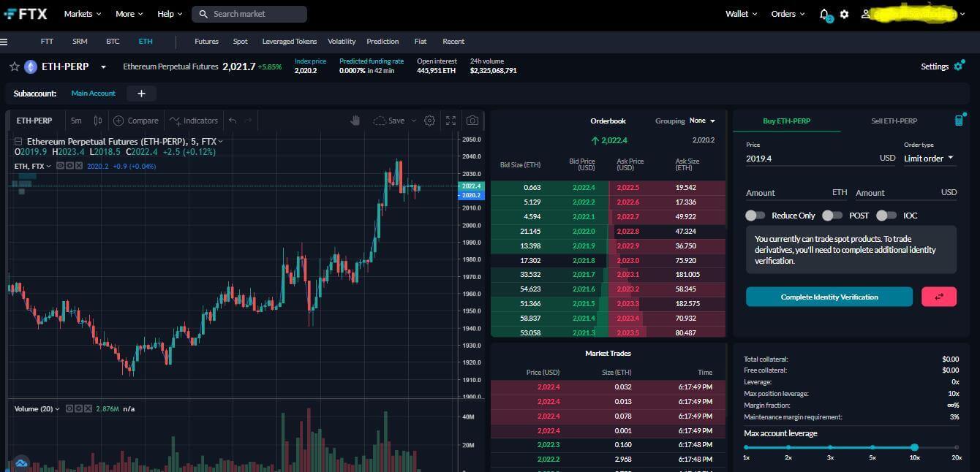
Task: Set max account leverage to 5x
Action: (x=872, y=447)
